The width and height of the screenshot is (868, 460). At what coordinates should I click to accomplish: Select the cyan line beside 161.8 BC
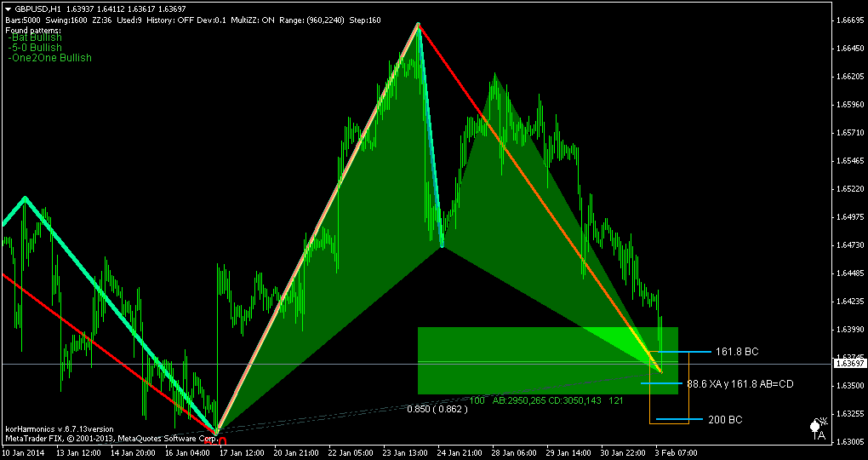pyautogui.click(x=685, y=352)
